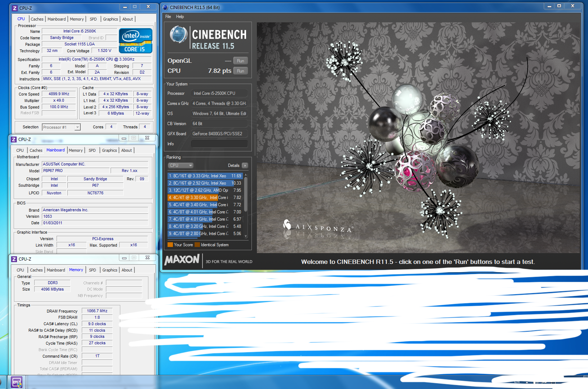Screen dimensions: 588x389
Task: Click the Intel Core i5 inside logo
Action: (x=135, y=41)
